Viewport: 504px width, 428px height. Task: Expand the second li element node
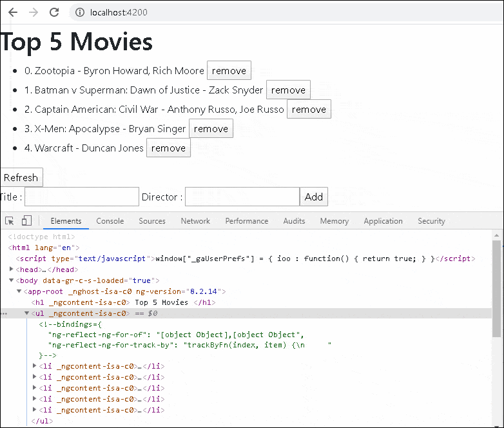34,376
